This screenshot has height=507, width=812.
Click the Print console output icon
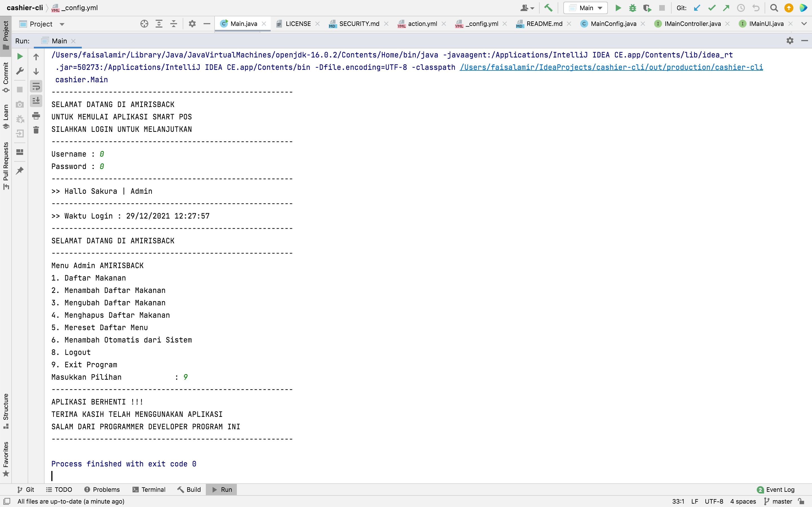(36, 116)
